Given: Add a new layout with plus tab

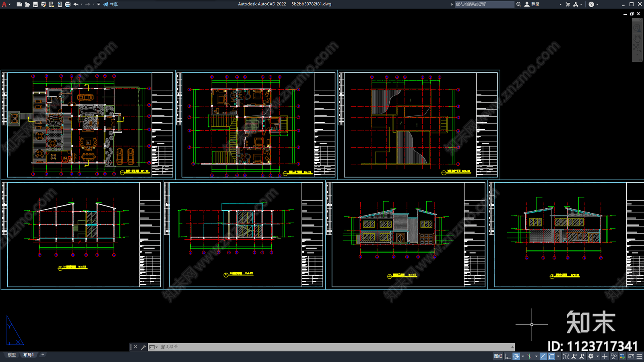Looking at the screenshot, I should coord(43,355).
